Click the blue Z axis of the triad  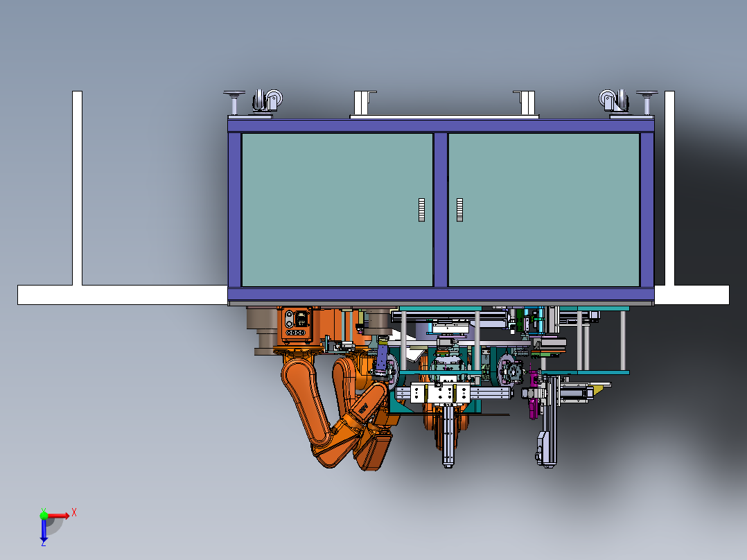(44, 530)
